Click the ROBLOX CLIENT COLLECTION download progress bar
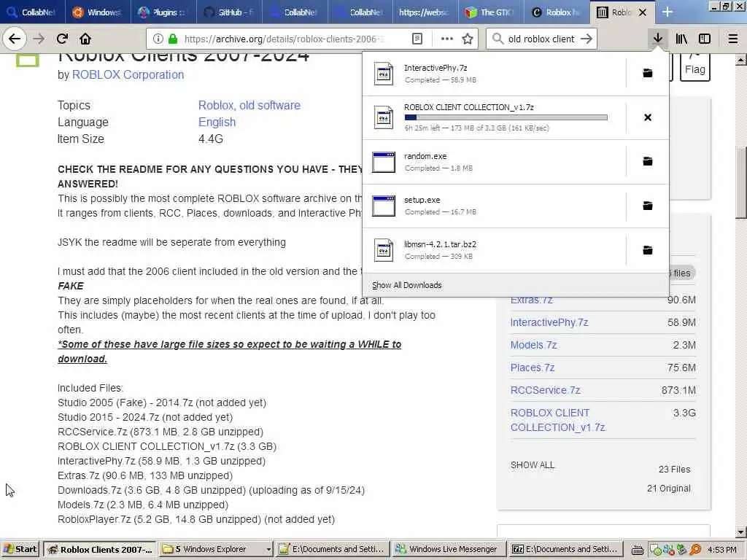 tap(506, 117)
